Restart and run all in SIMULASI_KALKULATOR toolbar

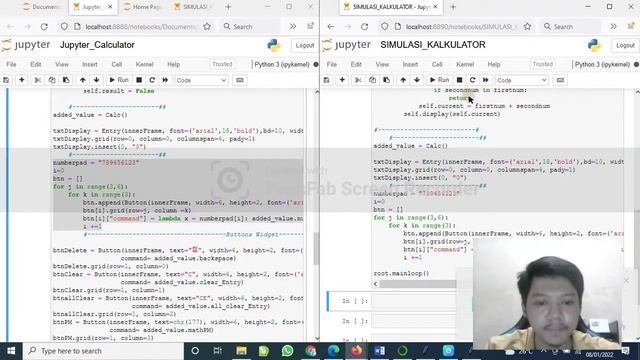click(x=485, y=80)
